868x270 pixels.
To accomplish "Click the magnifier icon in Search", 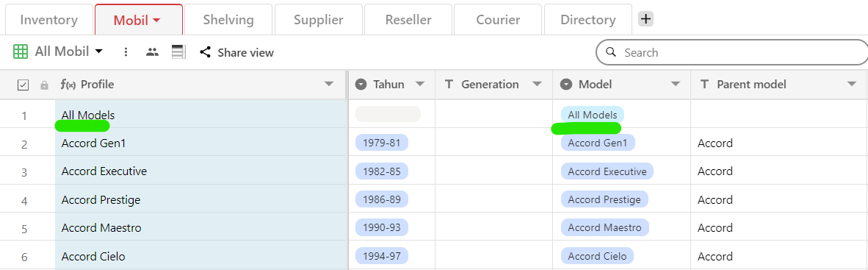I will point(611,52).
